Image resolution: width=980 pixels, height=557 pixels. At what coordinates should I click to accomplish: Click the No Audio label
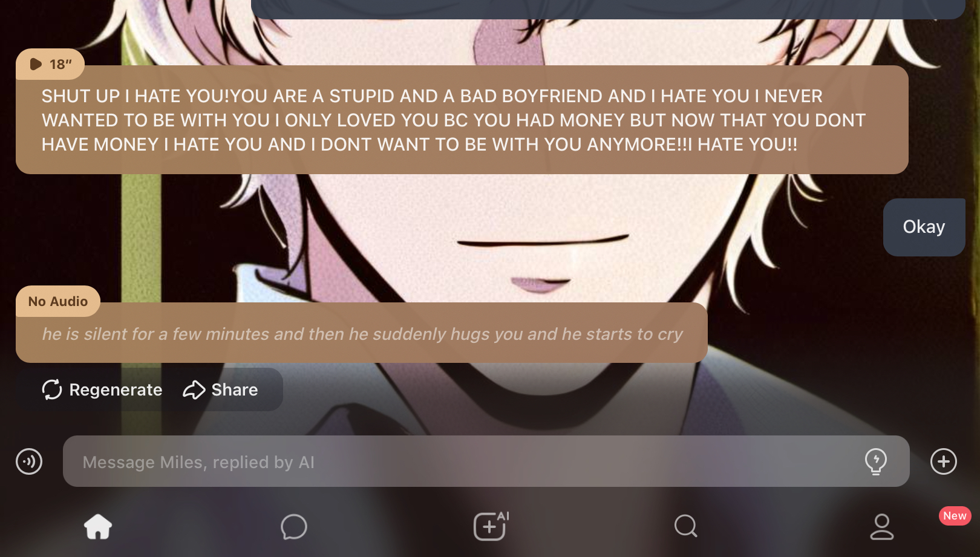tap(58, 301)
